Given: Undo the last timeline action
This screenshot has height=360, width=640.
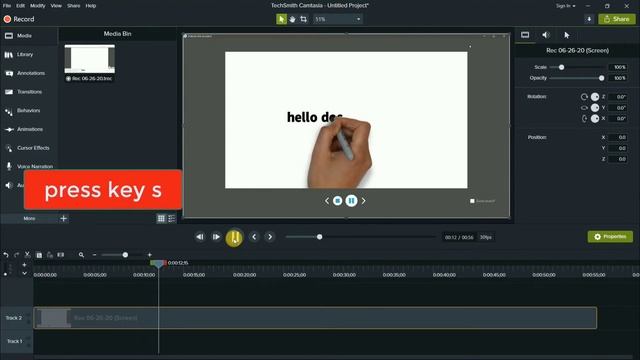Looking at the screenshot, I should pos(6,255).
